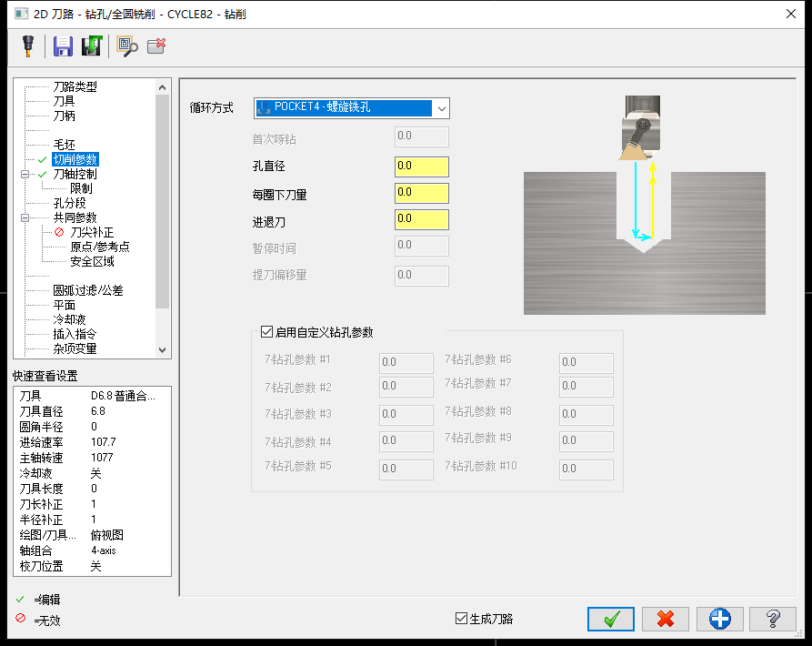
Task: Select 平面 in the tree
Action: [65, 305]
